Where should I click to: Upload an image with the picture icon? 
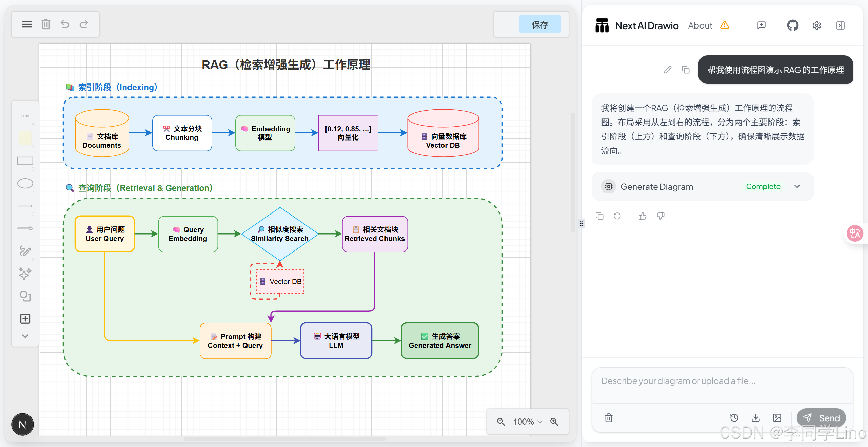coord(777,418)
